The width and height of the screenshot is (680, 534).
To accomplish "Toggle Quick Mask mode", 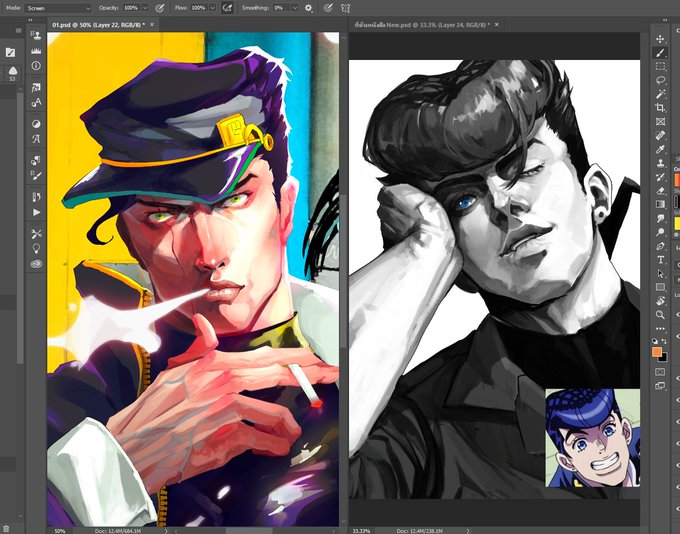I will (x=660, y=372).
